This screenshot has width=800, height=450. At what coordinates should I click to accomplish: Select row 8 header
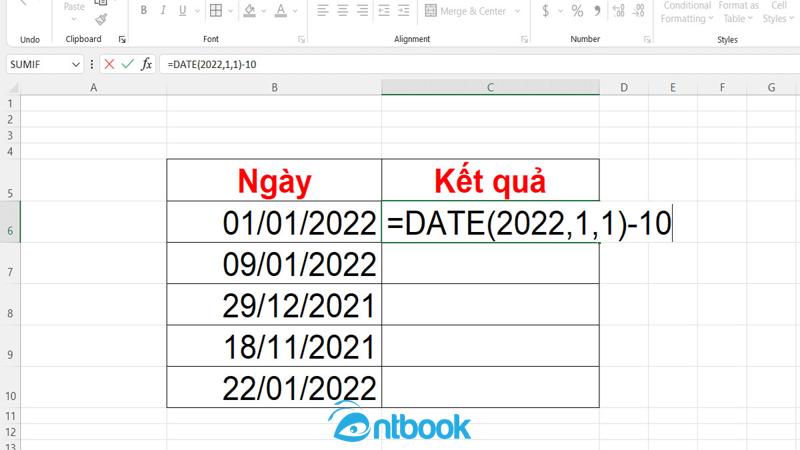(x=10, y=305)
